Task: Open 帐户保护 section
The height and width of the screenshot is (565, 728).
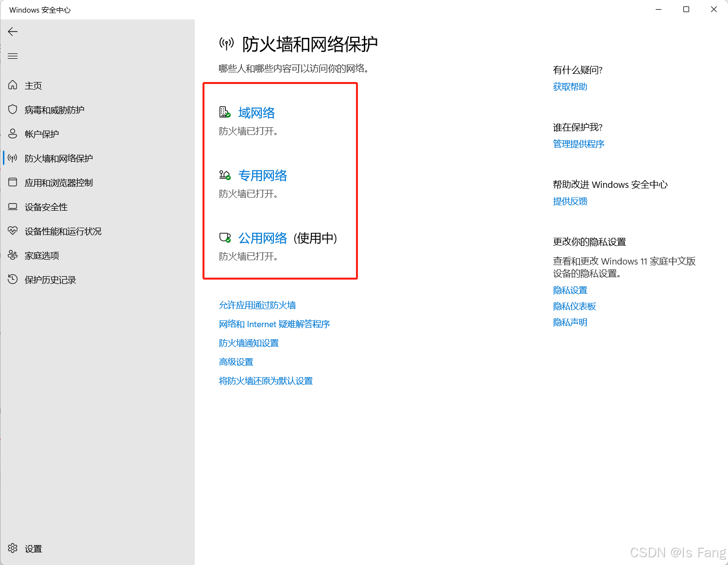Action: click(x=42, y=134)
